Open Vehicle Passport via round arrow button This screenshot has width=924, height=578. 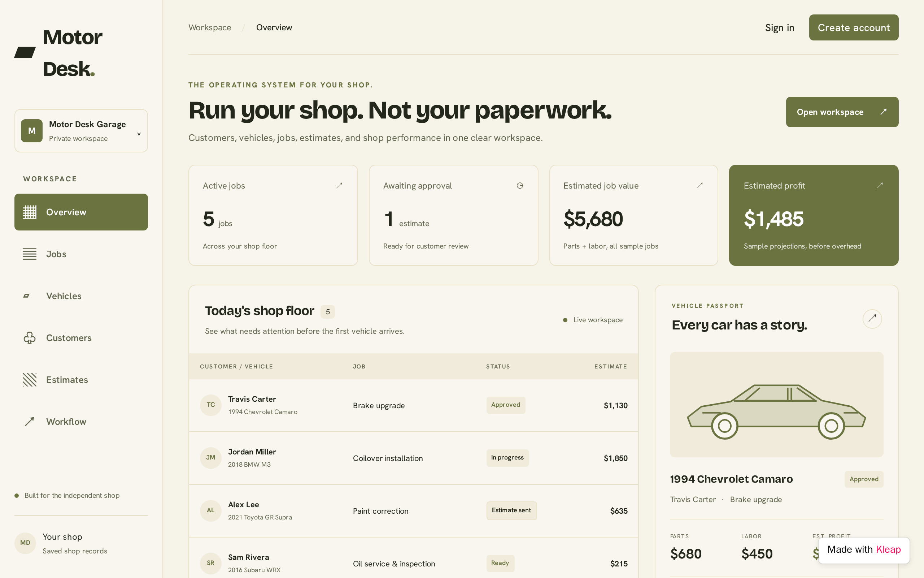pyautogui.click(x=872, y=319)
